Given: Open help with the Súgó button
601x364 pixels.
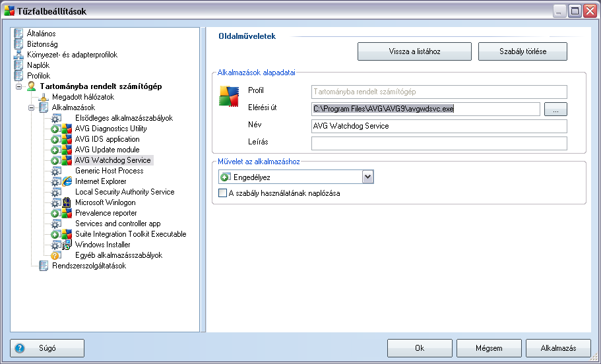Looking at the screenshot, I should click(x=47, y=348).
